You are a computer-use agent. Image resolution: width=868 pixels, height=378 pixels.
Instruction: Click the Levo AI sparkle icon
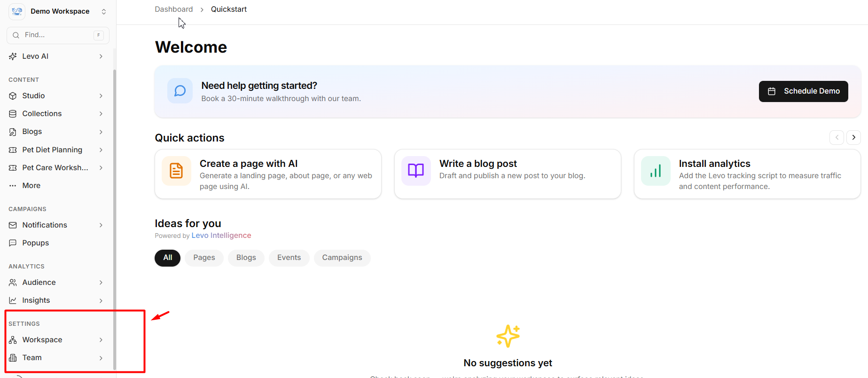coord(13,56)
